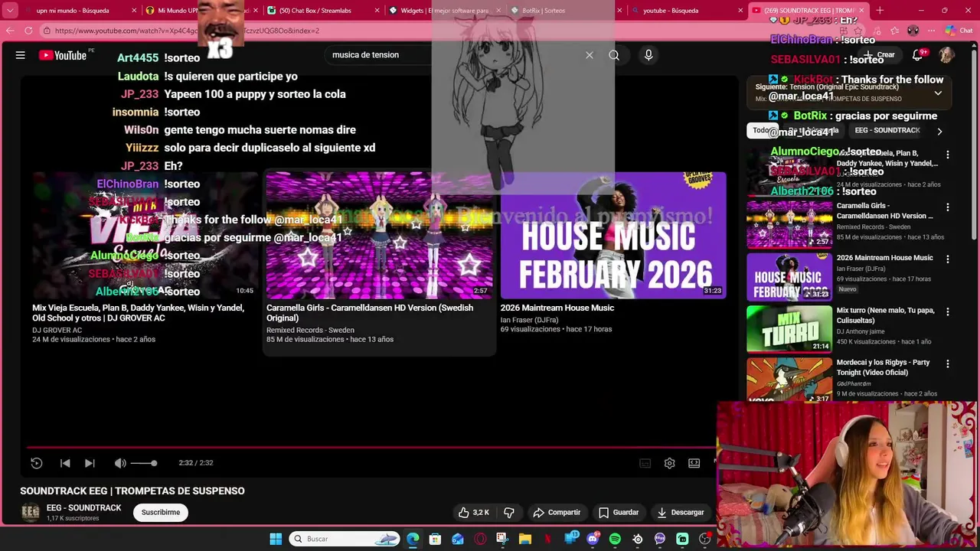Open Microsoft Edge from the taskbar
This screenshot has height=551, width=980.
point(413,539)
